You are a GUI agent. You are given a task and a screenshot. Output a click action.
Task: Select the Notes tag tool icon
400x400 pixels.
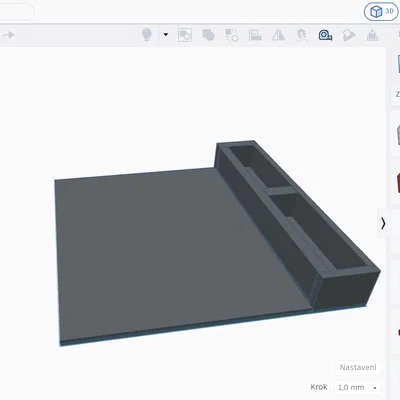(349, 35)
